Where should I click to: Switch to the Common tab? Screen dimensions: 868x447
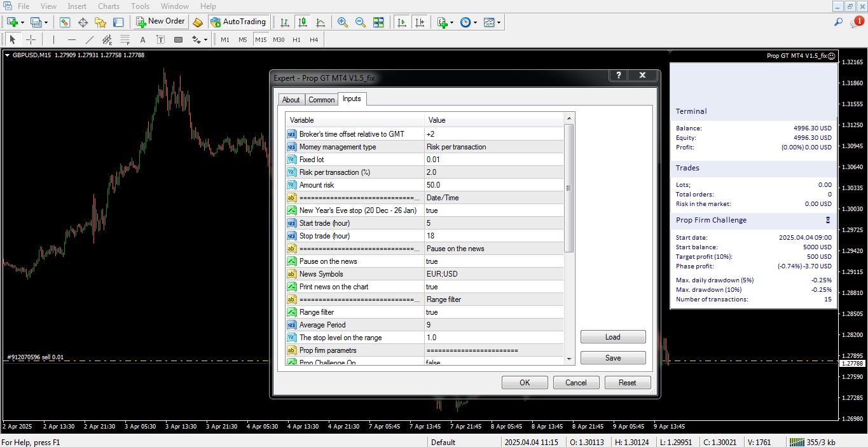321,100
